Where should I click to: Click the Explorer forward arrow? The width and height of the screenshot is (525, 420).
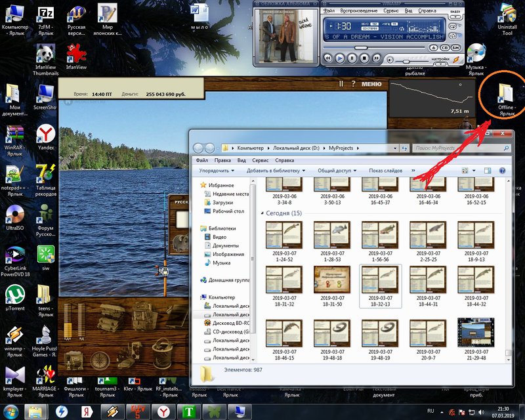click(x=209, y=148)
